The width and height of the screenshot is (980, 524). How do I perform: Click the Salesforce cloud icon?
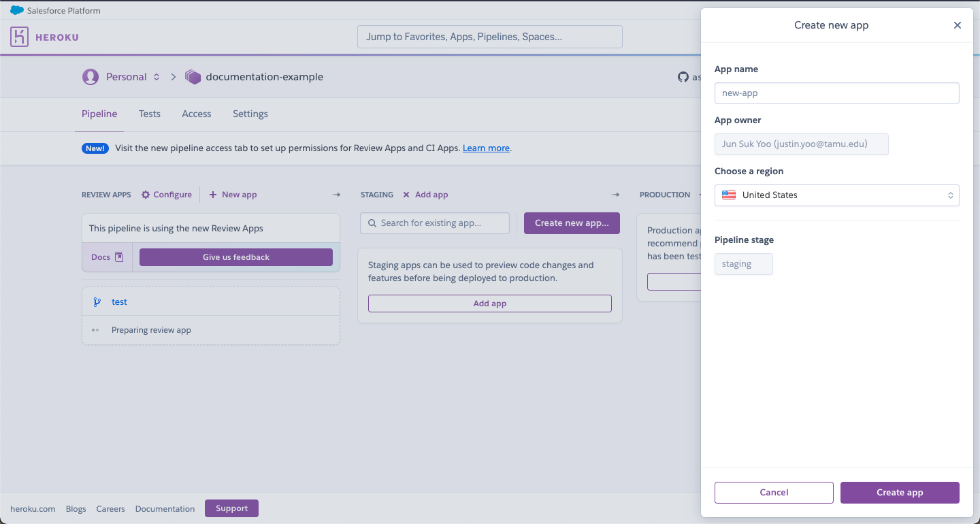[x=17, y=10]
